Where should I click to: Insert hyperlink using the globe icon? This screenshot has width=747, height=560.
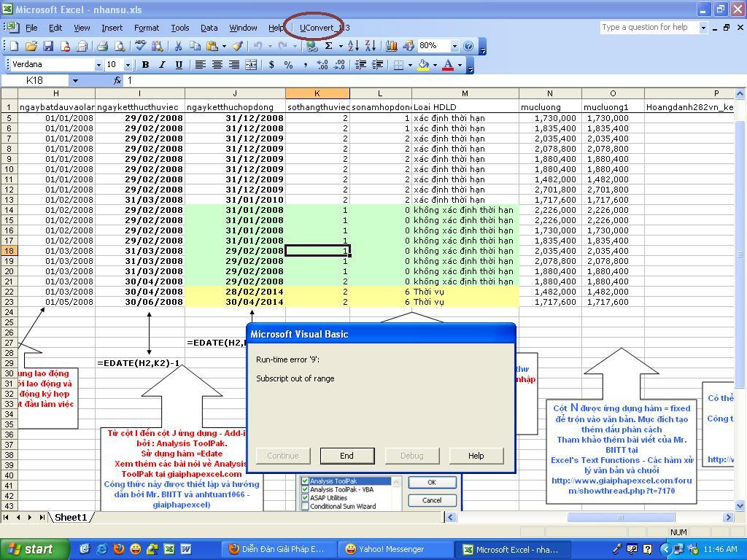pos(311,46)
